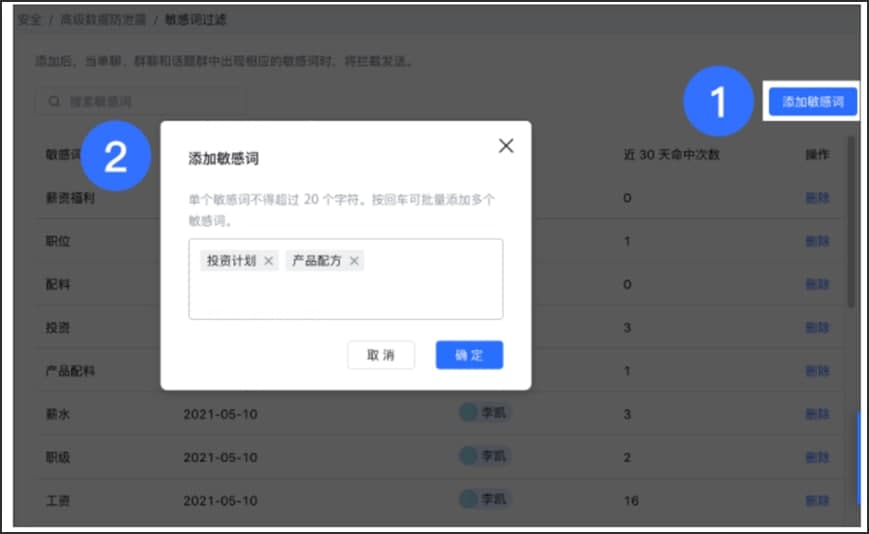The width and height of the screenshot is (869, 534).
Task: Open the 高级数据防泄露 breadcrumb
Action: (103, 20)
